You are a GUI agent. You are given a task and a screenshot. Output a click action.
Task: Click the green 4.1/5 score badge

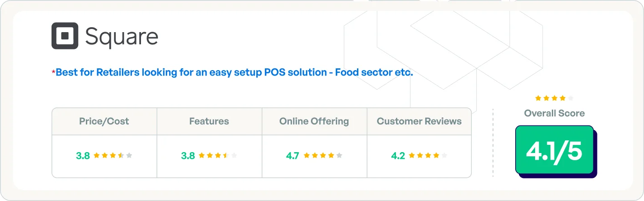[555, 150]
